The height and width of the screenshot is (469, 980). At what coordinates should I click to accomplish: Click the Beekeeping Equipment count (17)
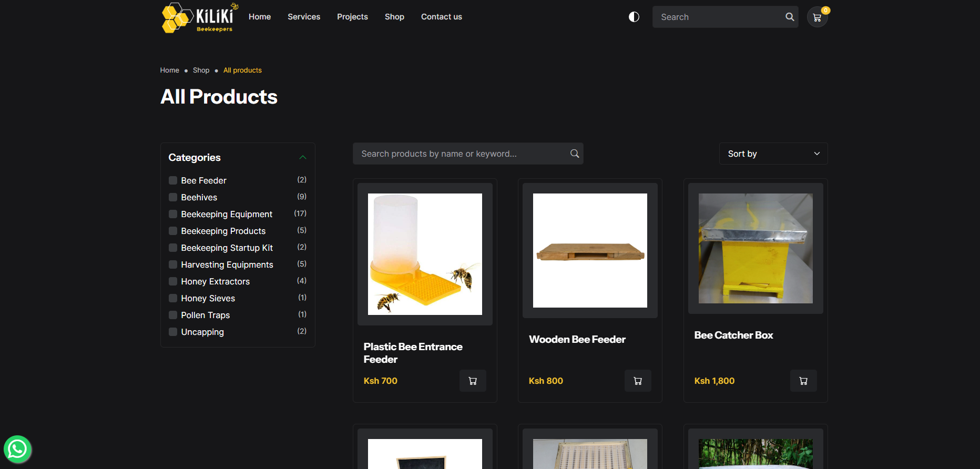tap(300, 213)
